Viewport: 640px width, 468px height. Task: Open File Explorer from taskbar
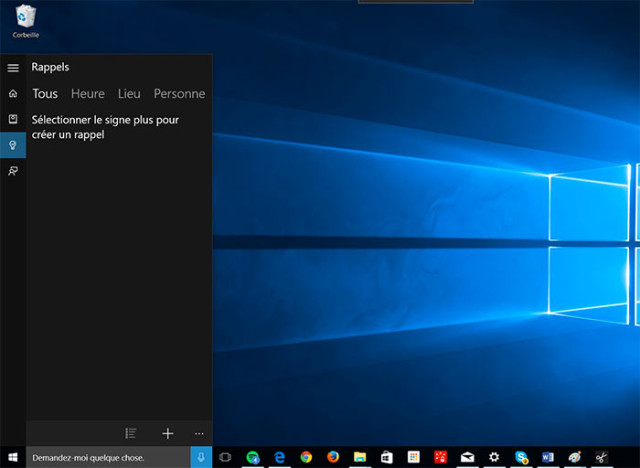360,457
